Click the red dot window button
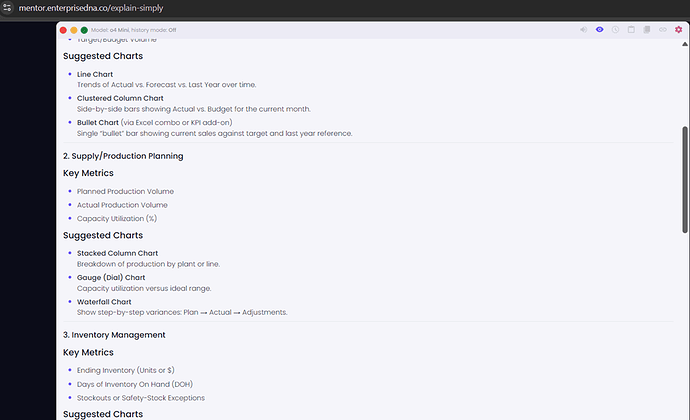This screenshot has height=420, width=690. 63,30
